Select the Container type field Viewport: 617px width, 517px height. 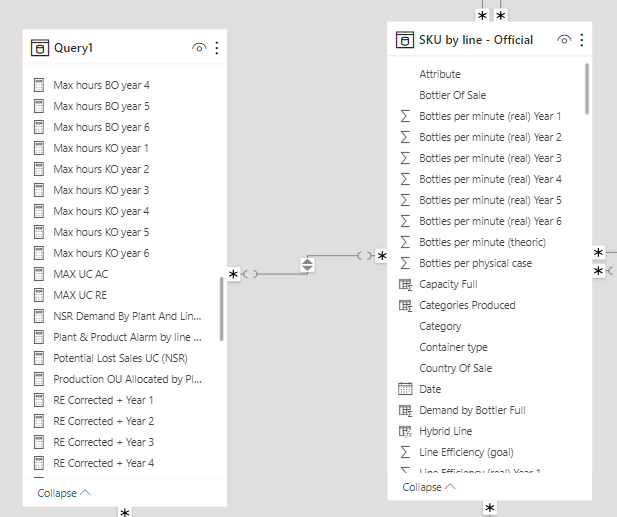point(453,347)
